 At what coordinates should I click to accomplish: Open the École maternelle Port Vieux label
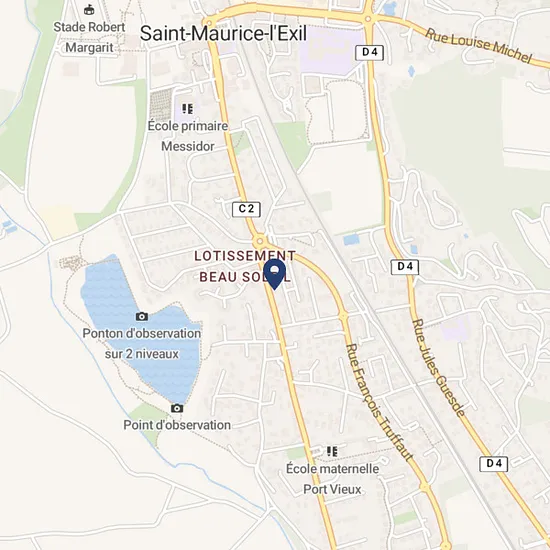pyautogui.click(x=332, y=479)
